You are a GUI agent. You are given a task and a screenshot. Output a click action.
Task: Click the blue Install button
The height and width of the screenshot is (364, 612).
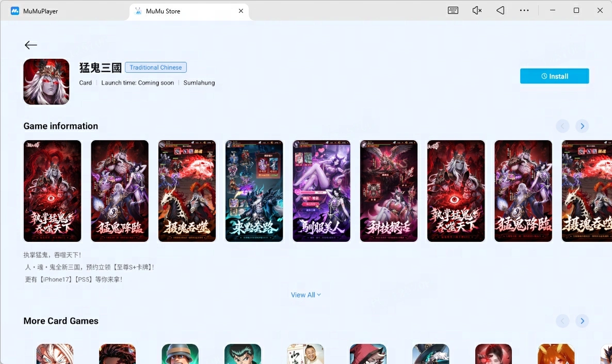[554, 76]
